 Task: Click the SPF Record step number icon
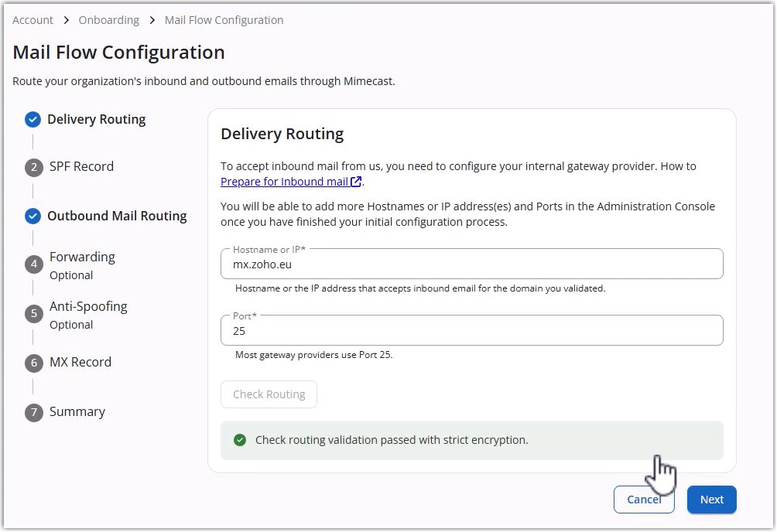[33, 167]
